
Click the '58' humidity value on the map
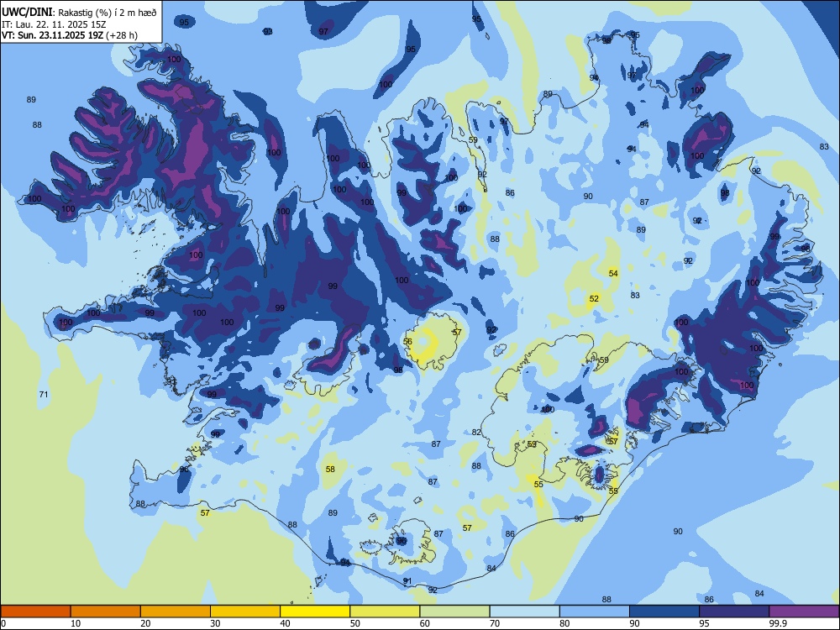(330, 470)
